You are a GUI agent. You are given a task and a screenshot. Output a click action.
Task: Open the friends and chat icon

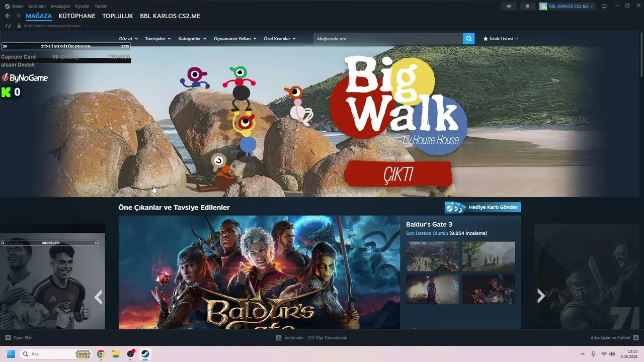[x=636, y=338]
